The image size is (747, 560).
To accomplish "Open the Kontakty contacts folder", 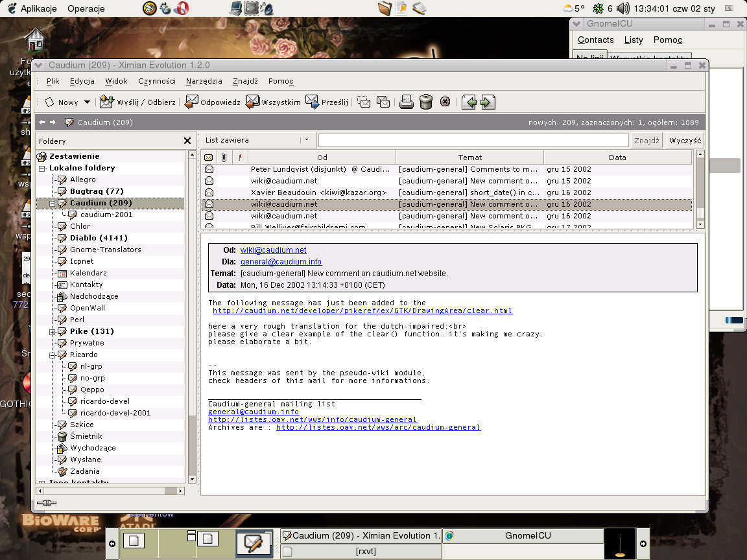I will 86,285.
